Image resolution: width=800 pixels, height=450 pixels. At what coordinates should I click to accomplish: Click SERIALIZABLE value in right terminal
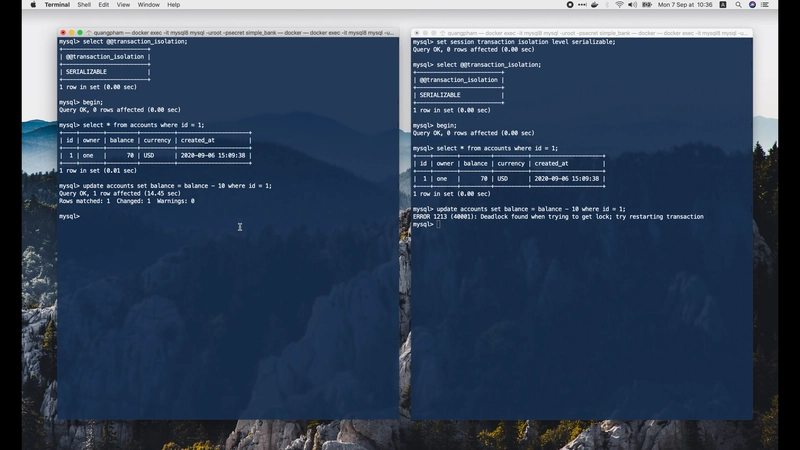(440, 95)
